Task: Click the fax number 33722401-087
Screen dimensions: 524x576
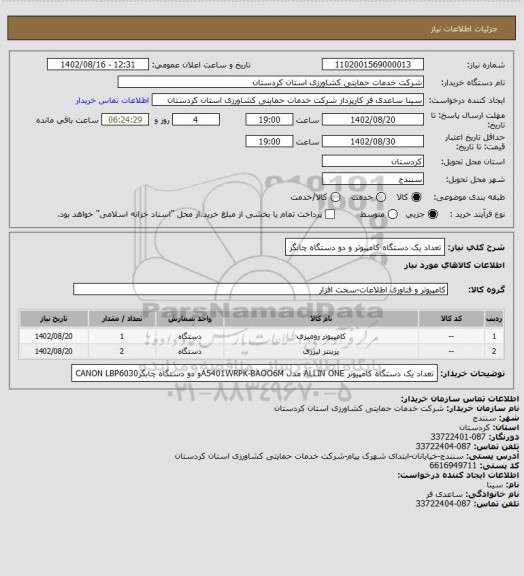Action: click(x=458, y=437)
